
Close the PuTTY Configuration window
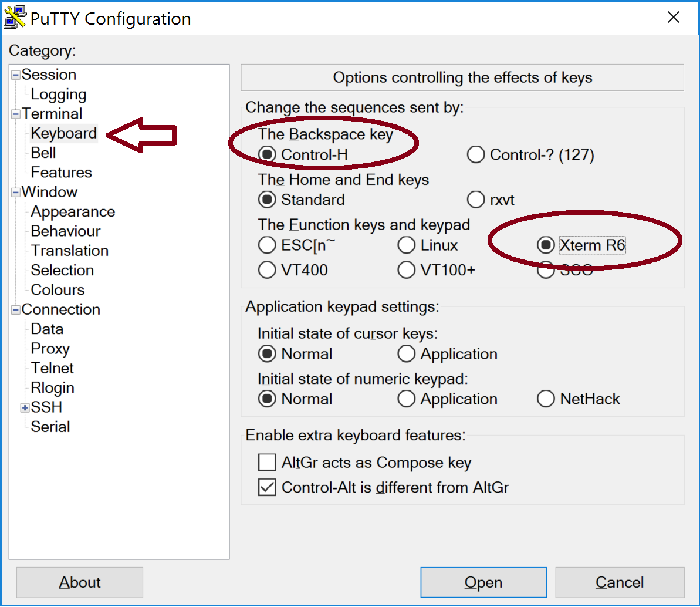(x=674, y=18)
